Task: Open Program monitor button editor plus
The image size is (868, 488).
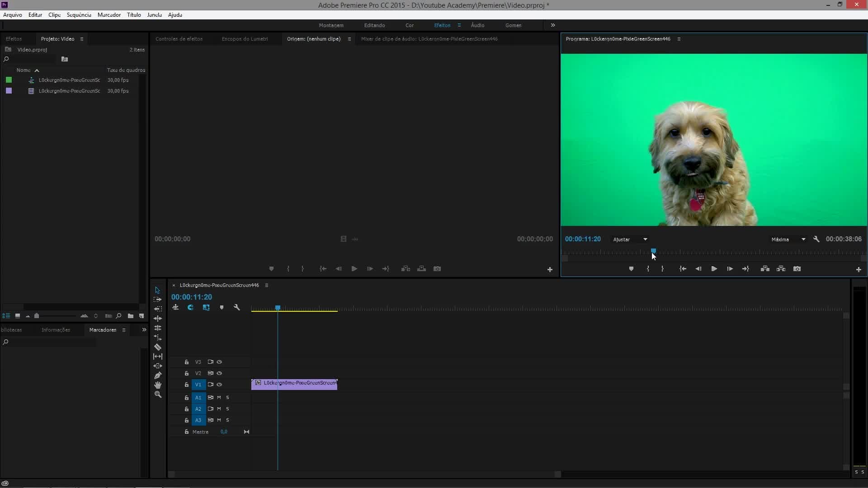Action: pos(859,269)
